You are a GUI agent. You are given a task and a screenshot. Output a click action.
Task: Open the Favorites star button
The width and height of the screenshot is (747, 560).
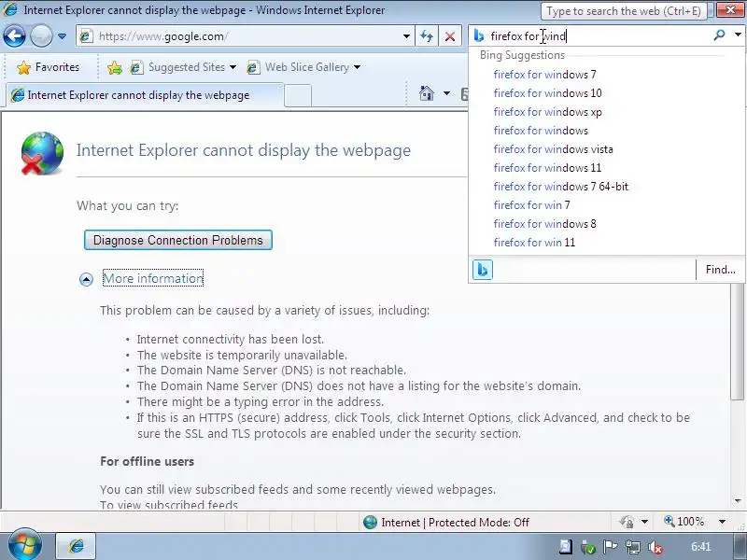click(48, 67)
